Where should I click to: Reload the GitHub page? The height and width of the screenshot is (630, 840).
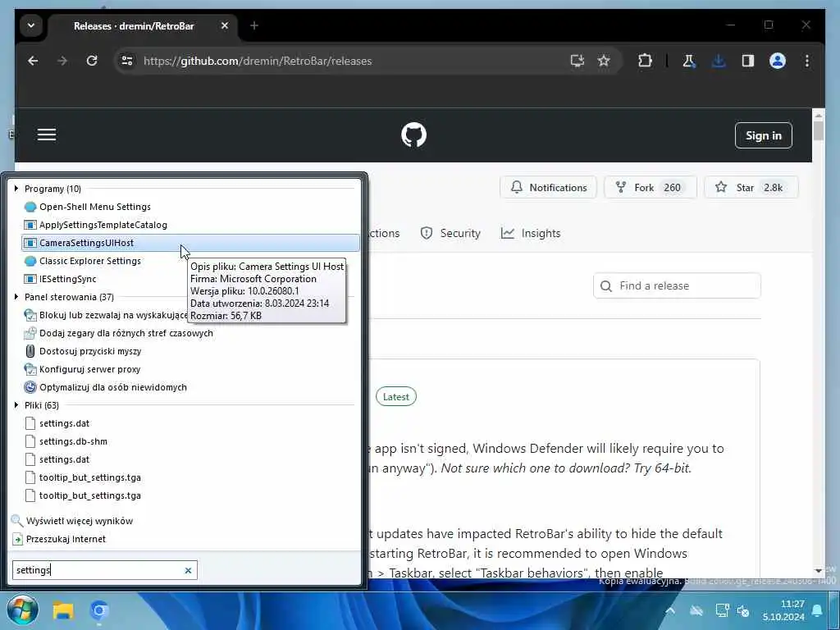pos(92,61)
